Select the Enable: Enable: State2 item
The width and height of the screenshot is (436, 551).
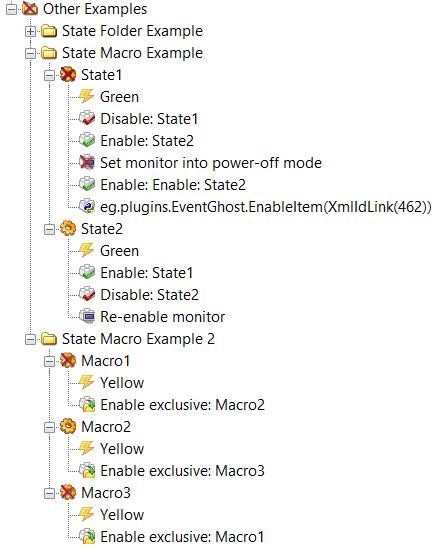tap(173, 184)
